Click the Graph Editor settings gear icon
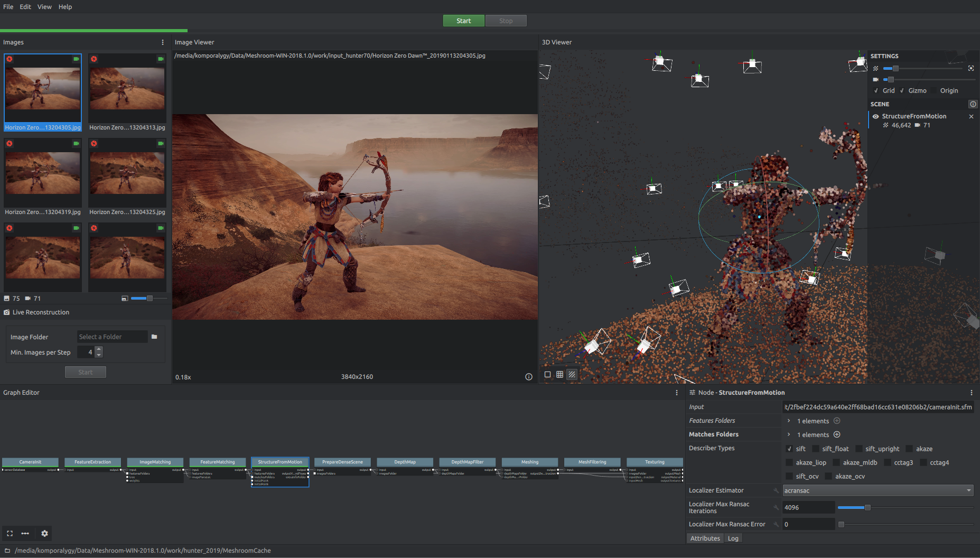Viewport: 980px width, 558px height. pos(44,534)
